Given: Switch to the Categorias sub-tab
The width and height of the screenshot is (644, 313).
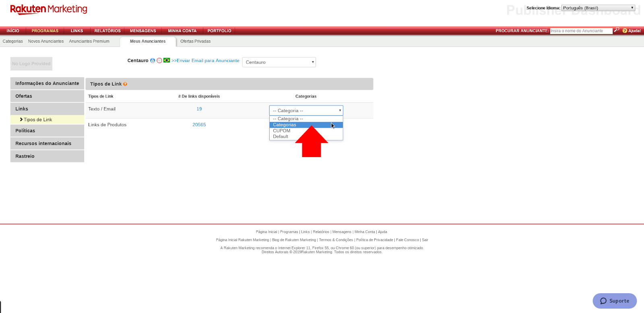Looking at the screenshot, I should 13,41.
